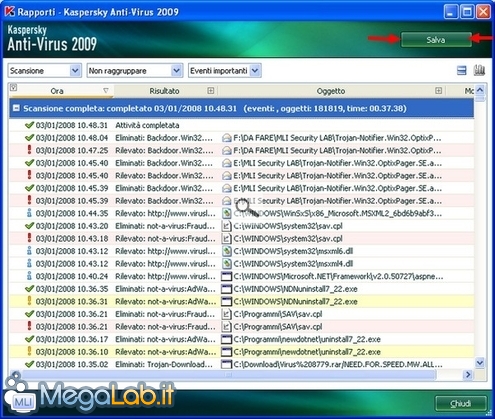
Task: Click the green checkmark on Attività completata row
Action: tap(29, 125)
